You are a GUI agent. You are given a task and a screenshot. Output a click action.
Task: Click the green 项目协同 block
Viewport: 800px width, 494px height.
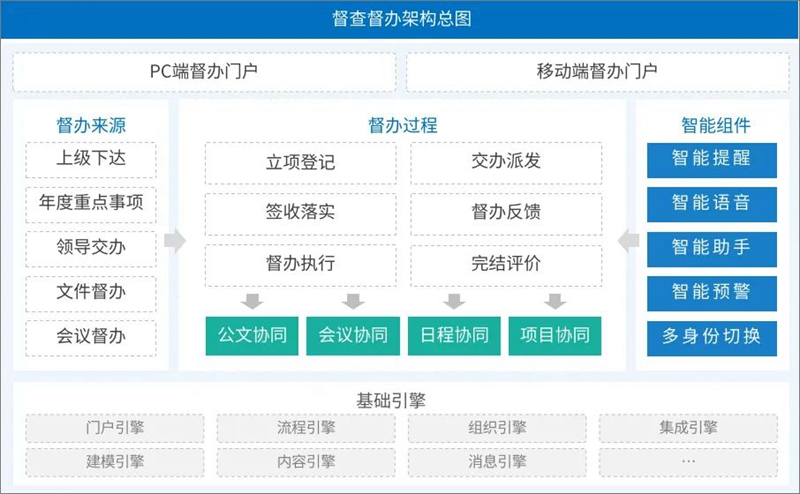[555, 335]
